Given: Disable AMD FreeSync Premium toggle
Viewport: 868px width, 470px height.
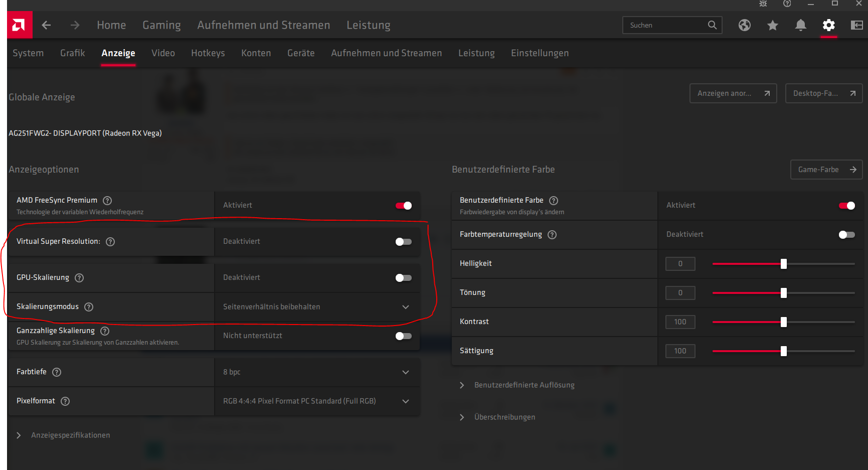Looking at the screenshot, I should pyautogui.click(x=404, y=206).
